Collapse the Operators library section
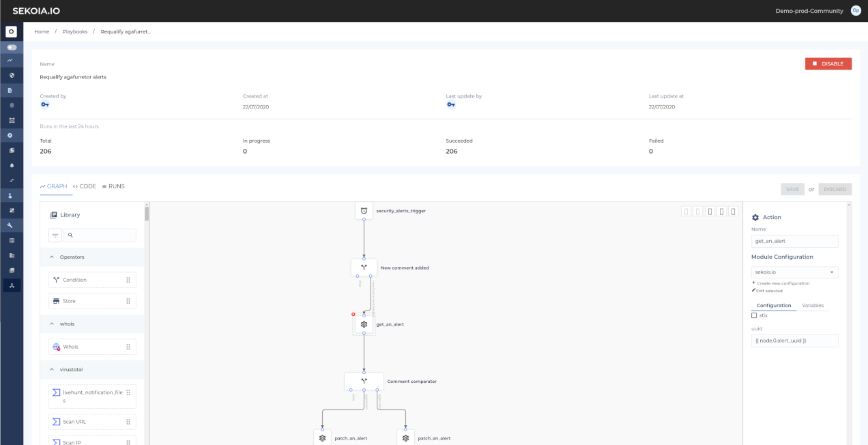 pos(53,257)
